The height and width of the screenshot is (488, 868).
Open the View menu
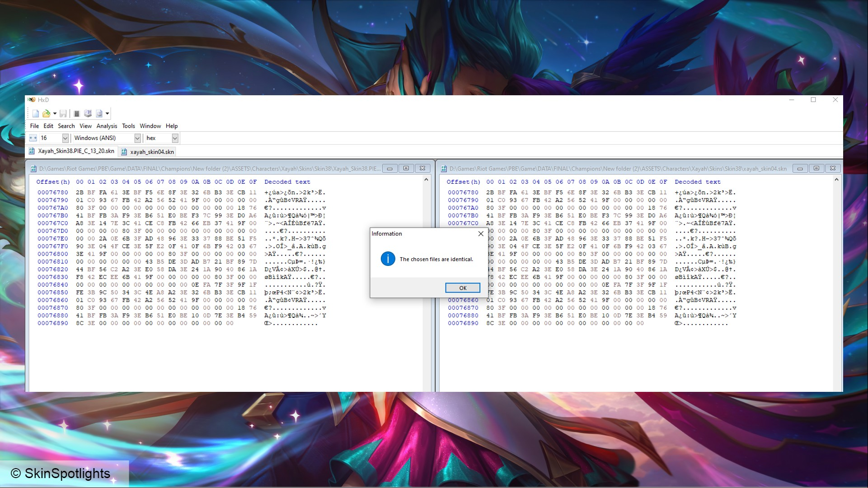85,126
